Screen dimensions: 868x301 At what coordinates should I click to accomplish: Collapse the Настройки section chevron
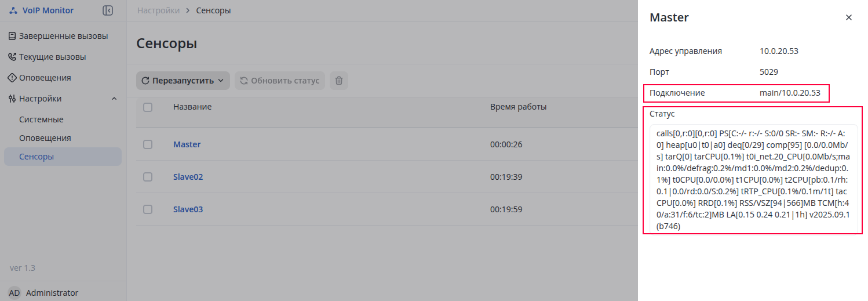pyautogui.click(x=114, y=99)
